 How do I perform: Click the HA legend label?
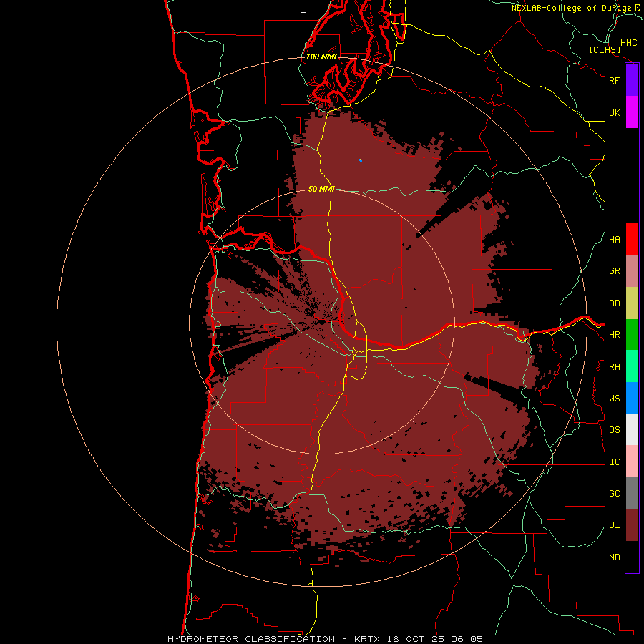(x=614, y=239)
